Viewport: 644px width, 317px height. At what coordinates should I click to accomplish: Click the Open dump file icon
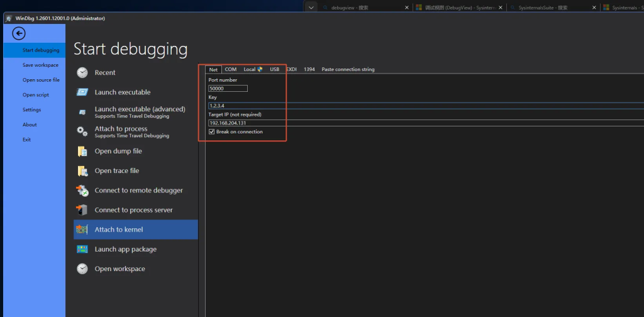(x=82, y=152)
